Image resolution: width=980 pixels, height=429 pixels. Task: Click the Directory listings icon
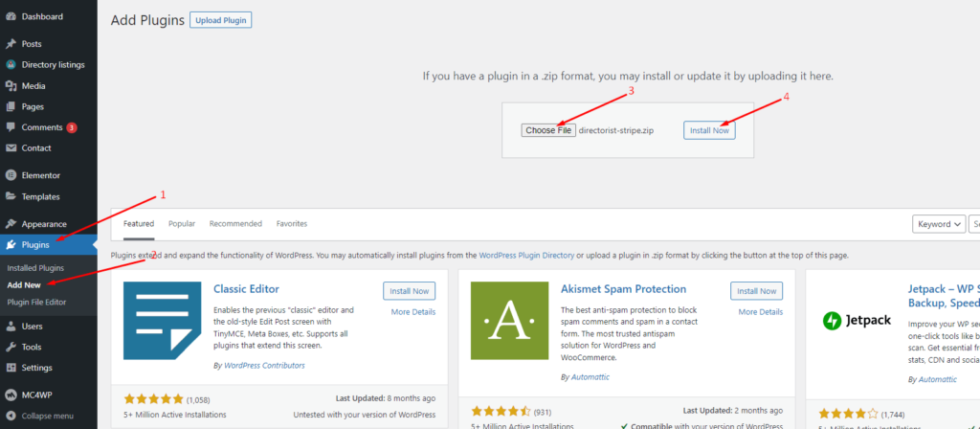pos(11,65)
